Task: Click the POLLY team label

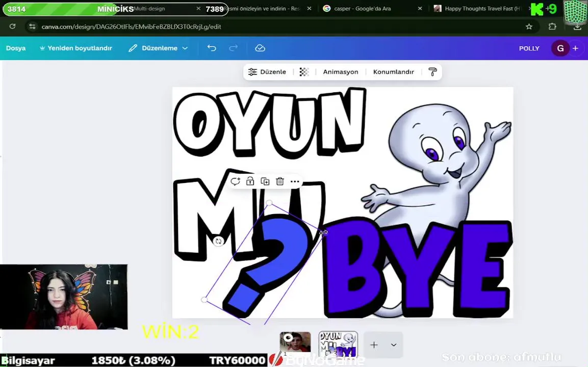Action: [x=529, y=48]
